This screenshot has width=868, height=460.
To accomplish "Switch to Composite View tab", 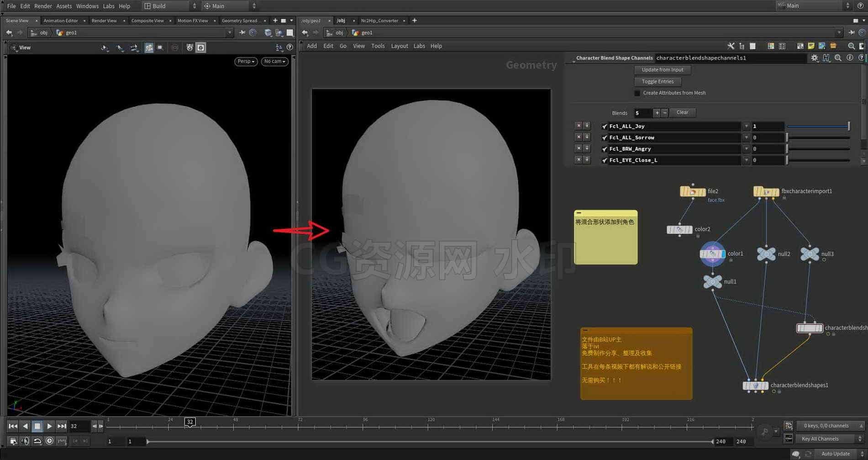I will click(x=147, y=21).
